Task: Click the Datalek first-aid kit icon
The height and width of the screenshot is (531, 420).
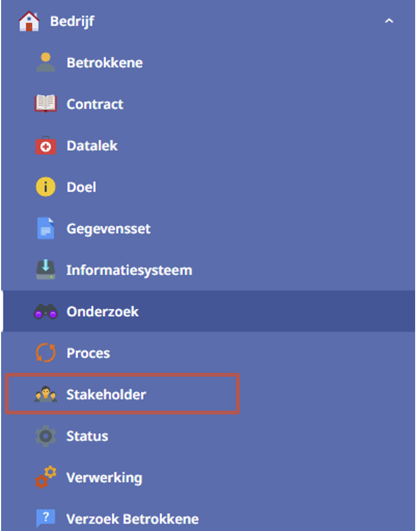Action: (x=46, y=145)
